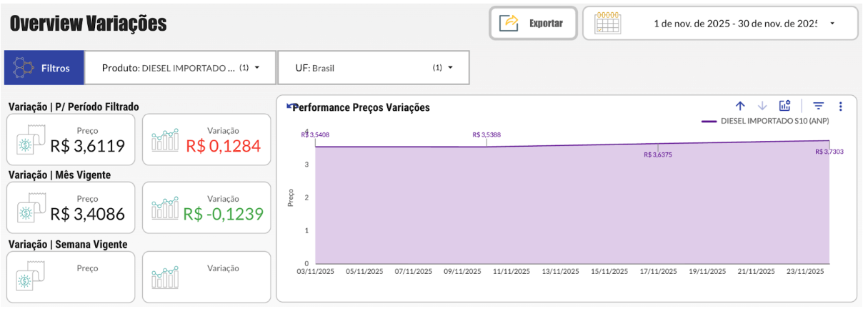Screen dimensions: 868x314
Task: Click the period variation bar chart icon
Action: click(x=165, y=142)
